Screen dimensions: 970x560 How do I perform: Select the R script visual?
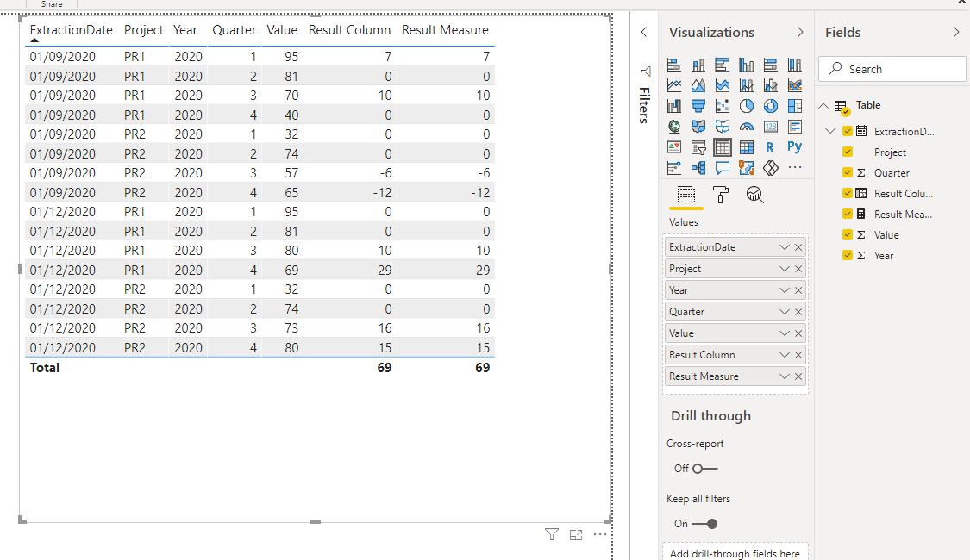pyautogui.click(x=770, y=147)
